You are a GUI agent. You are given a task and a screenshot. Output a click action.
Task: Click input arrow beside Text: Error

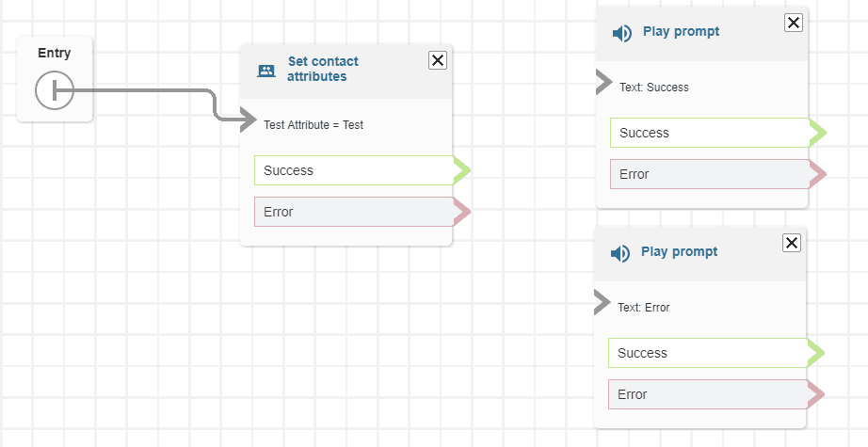pyautogui.click(x=603, y=303)
